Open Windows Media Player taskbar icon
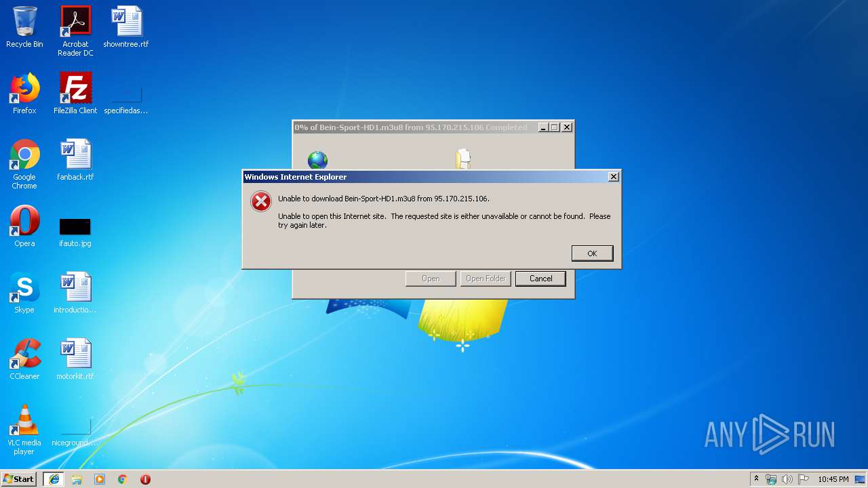This screenshot has height=488, width=868. click(x=100, y=479)
